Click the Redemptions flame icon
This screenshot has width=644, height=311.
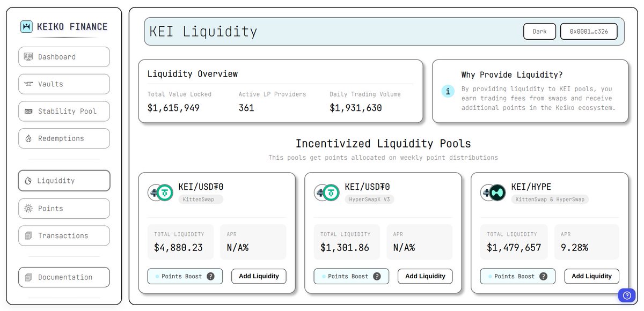tap(28, 138)
